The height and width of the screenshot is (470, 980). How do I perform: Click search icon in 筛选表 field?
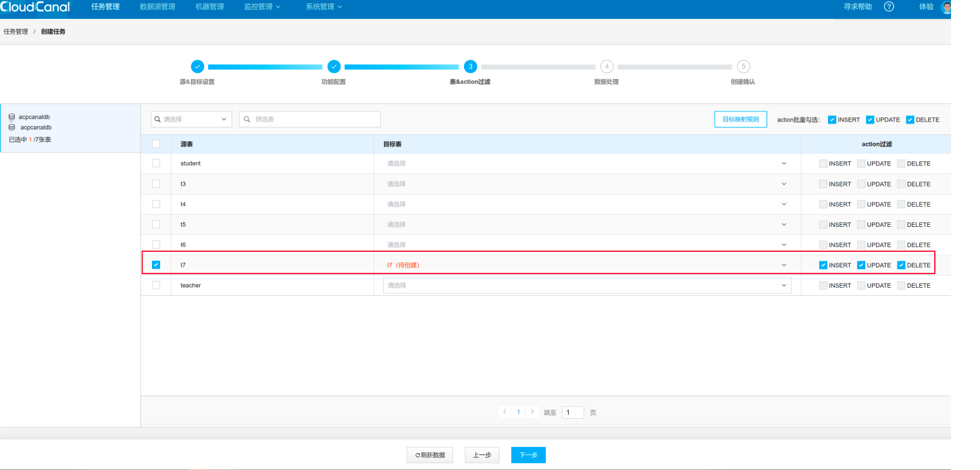247,119
